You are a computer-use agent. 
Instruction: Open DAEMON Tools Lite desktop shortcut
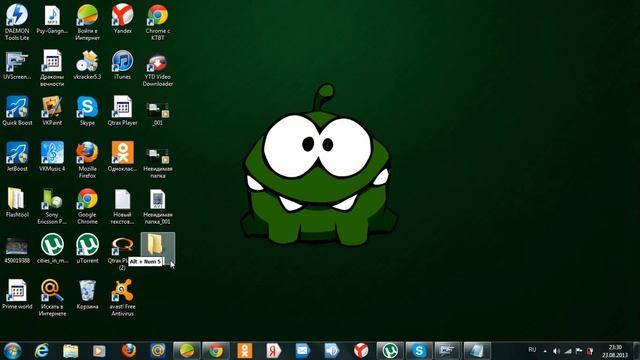tap(17, 22)
